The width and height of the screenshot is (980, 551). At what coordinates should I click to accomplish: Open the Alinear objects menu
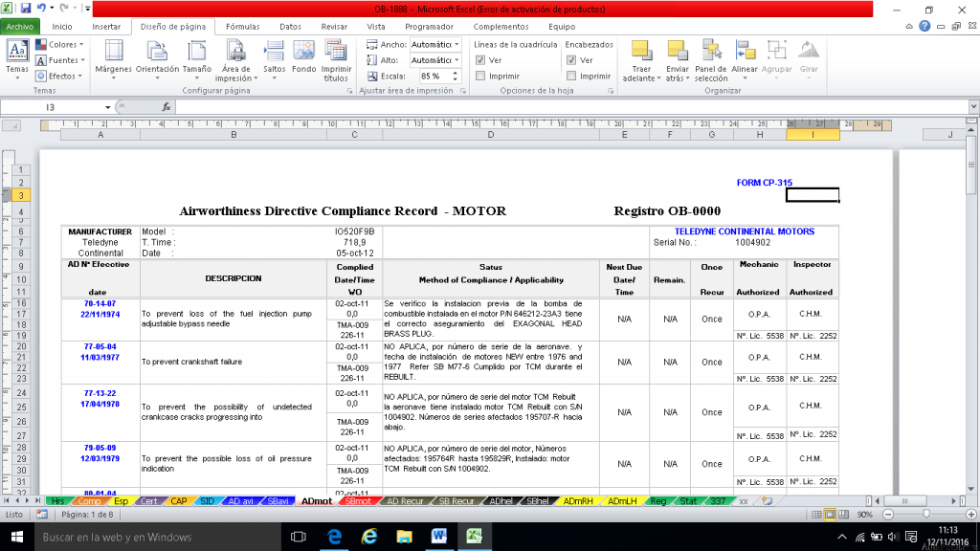point(745,59)
